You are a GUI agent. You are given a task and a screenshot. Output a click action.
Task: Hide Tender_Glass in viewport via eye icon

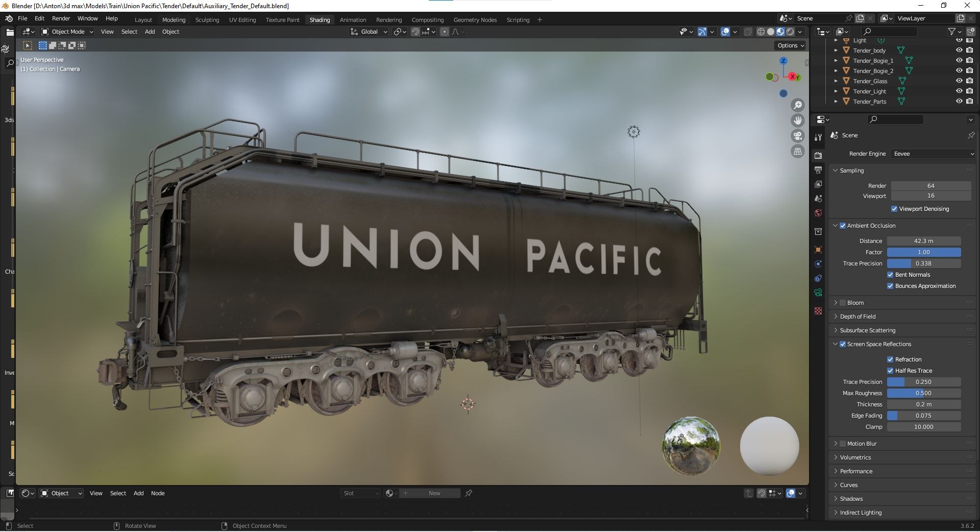tap(959, 81)
